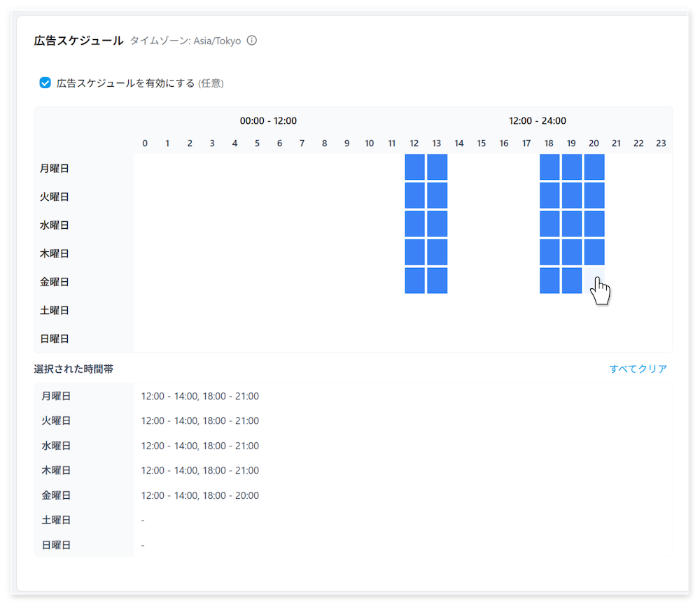Click the 広告スケジュール title
The height and width of the screenshot is (608, 700).
[x=78, y=41]
